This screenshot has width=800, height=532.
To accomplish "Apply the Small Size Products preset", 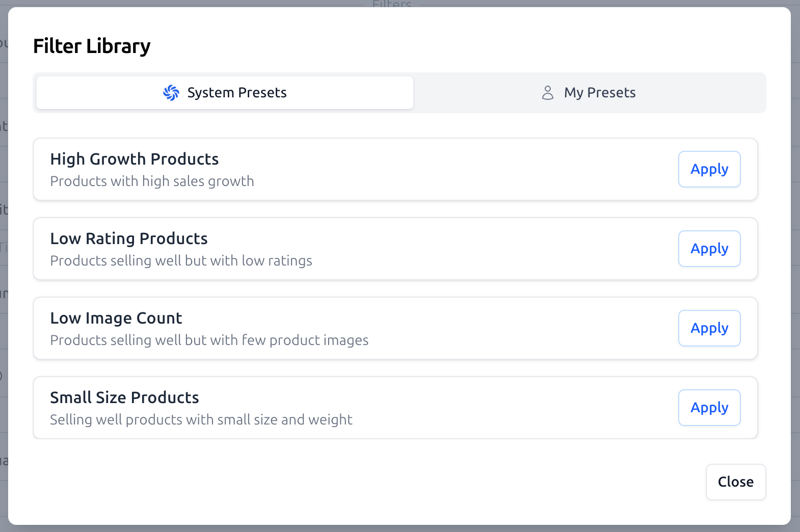I will point(709,408).
